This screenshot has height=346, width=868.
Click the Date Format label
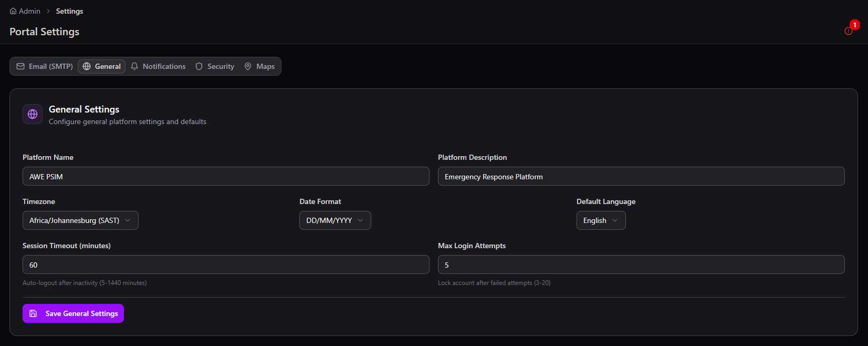320,201
